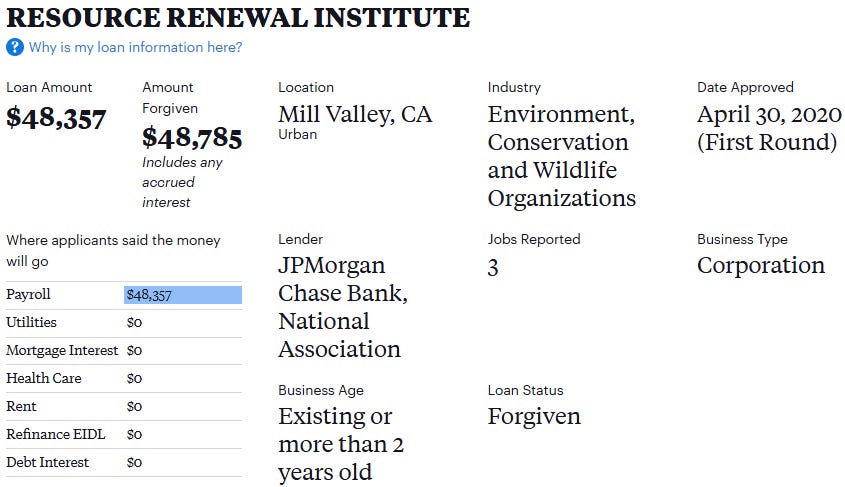
Task: Click the Rent row label
Action: pyautogui.click(x=21, y=406)
